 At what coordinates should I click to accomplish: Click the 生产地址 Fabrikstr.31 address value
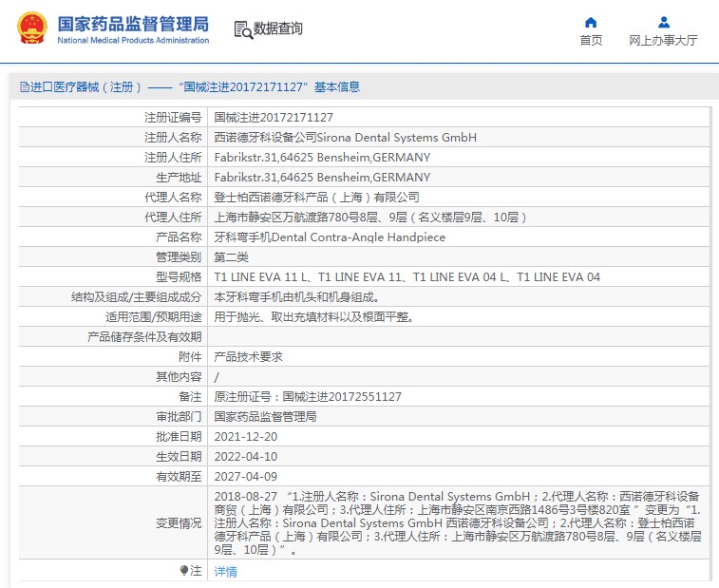pyautogui.click(x=322, y=178)
